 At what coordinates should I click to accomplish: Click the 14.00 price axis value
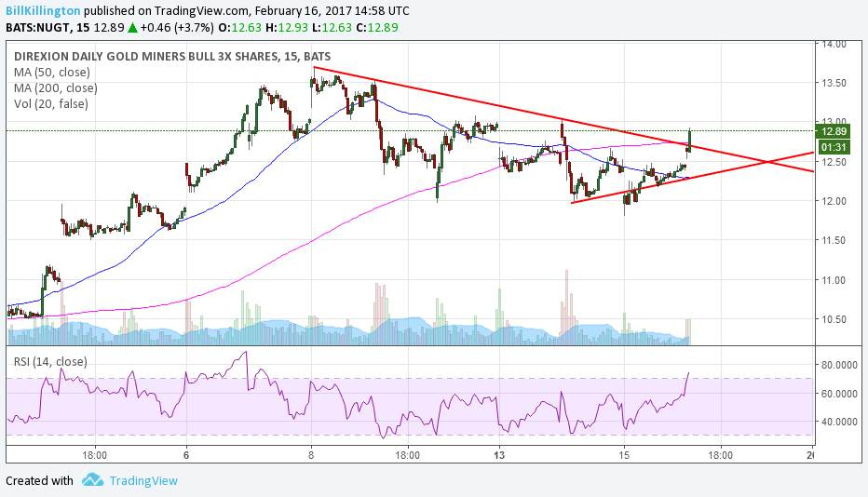click(x=834, y=45)
